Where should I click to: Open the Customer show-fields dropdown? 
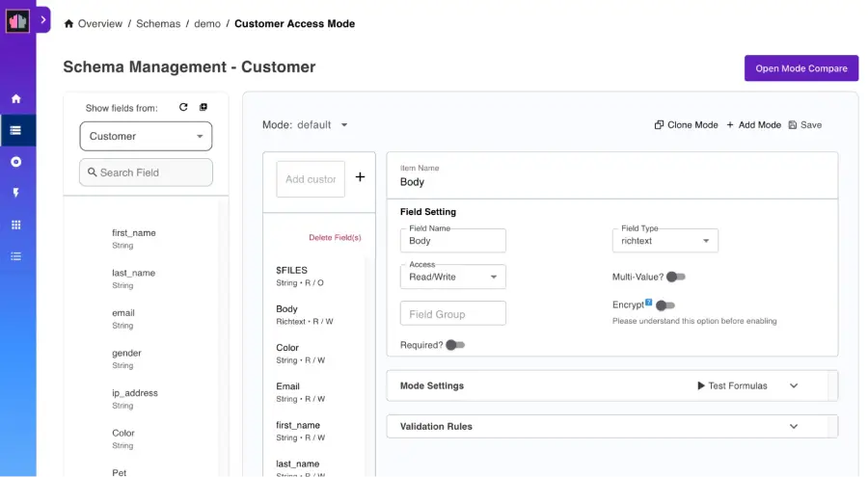tap(146, 136)
